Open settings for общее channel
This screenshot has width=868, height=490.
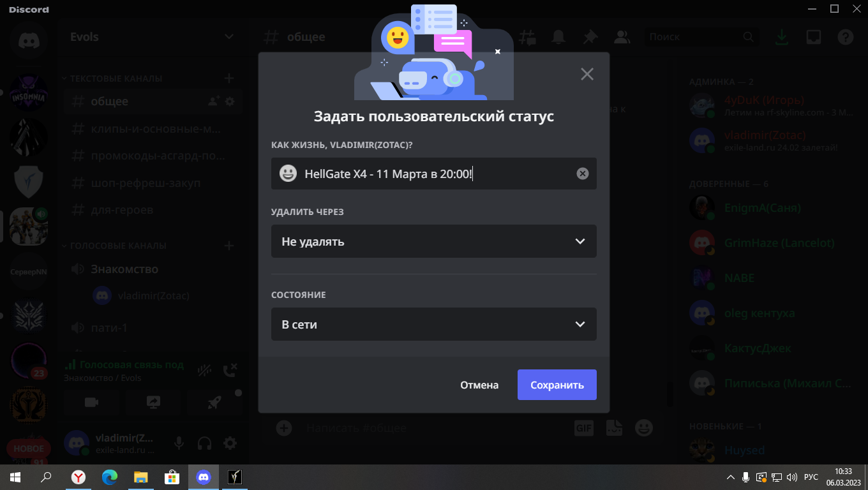click(x=230, y=101)
